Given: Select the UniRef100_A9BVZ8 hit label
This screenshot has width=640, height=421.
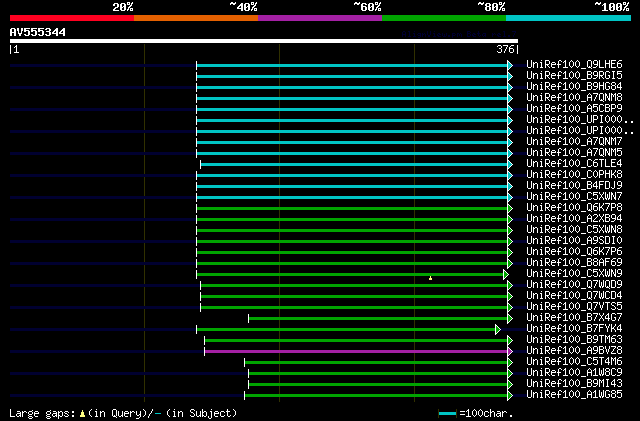Looking at the screenshot, I should point(574,351).
